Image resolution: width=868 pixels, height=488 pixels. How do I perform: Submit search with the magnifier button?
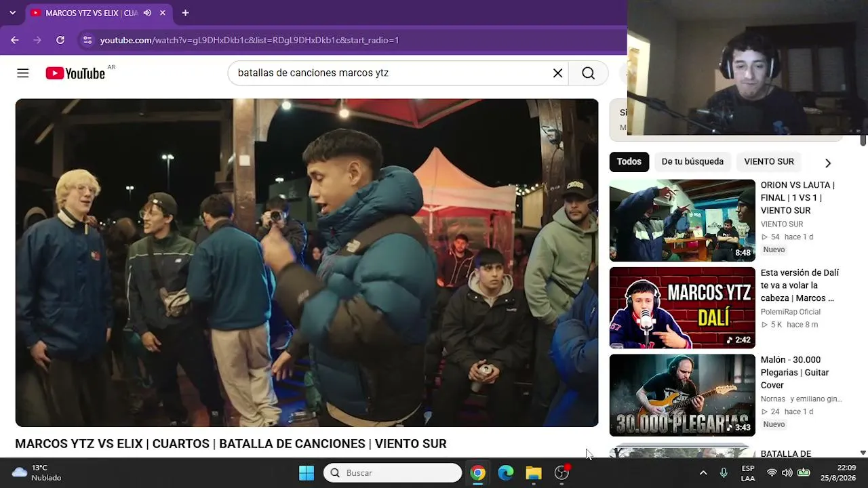[589, 73]
